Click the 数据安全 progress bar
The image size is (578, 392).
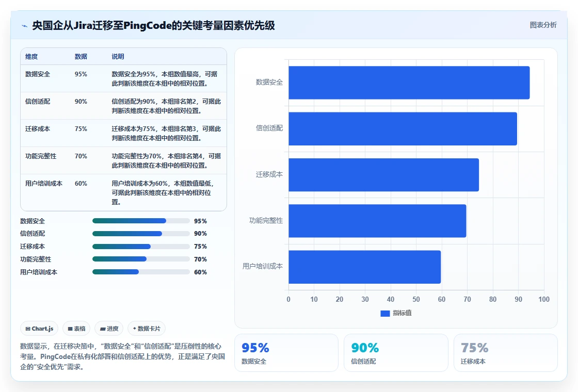[141, 221]
